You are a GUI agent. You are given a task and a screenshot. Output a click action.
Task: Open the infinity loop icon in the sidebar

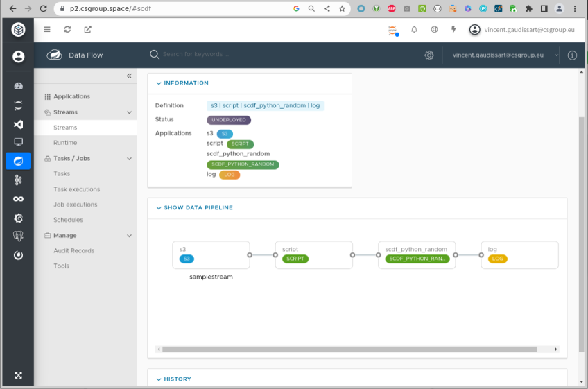click(18, 199)
